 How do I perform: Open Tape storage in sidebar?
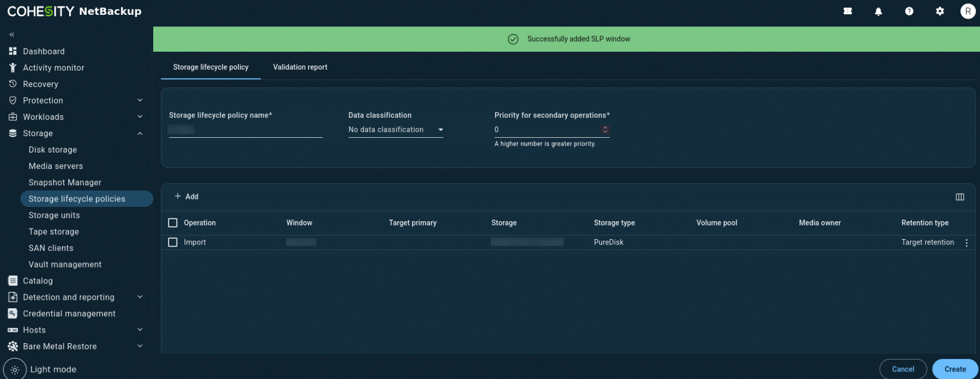click(x=53, y=232)
